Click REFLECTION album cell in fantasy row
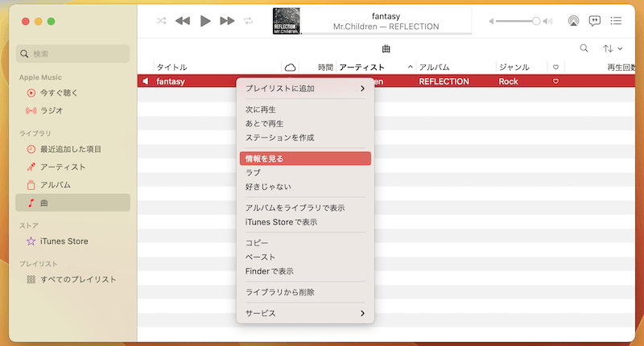644x346 pixels. [x=444, y=81]
